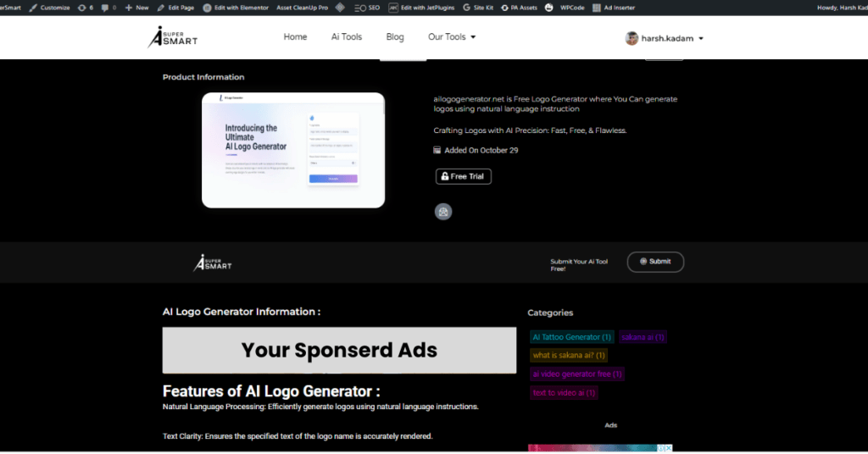Open Edit with JetPlugins
Viewport: 868px width, 454px height.
(421, 8)
